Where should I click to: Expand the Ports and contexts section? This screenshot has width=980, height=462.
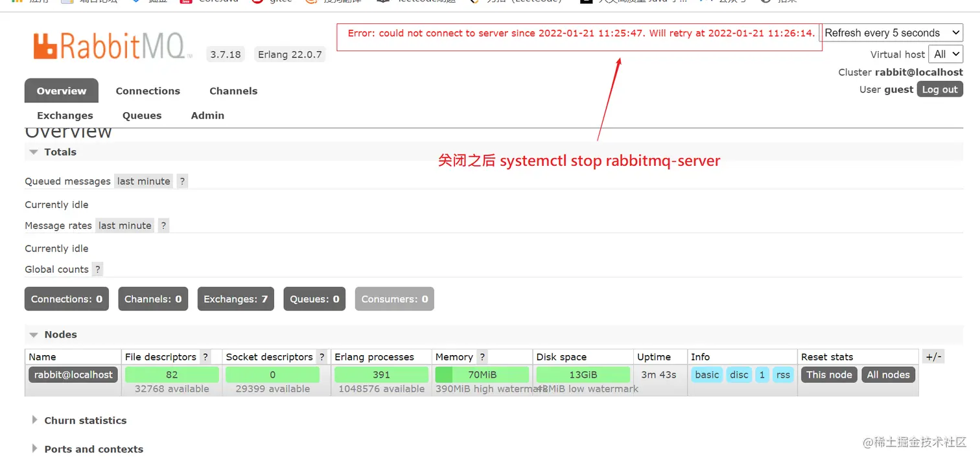coord(87,449)
